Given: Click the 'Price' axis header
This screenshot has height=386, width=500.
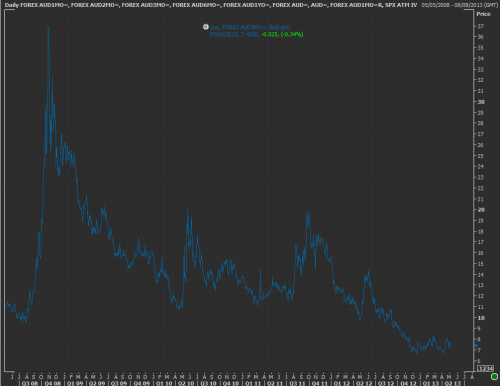Looking at the screenshot, I should pos(483,14).
